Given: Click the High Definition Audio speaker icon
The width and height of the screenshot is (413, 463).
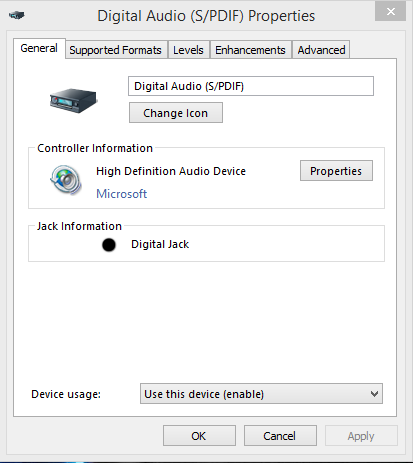Looking at the screenshot, I should click(66, 180).
